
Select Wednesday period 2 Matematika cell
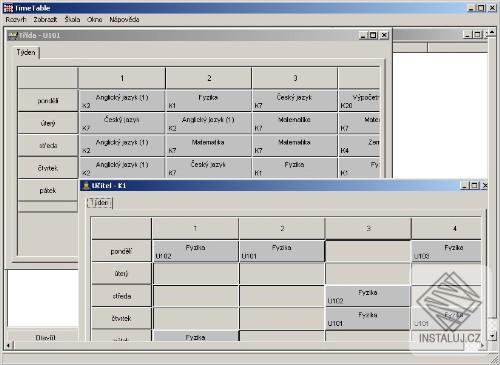point(209,146)
